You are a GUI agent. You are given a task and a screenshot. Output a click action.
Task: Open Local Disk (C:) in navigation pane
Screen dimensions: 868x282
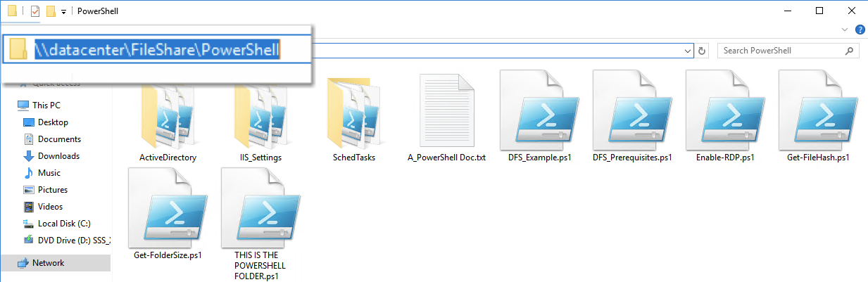63,224
